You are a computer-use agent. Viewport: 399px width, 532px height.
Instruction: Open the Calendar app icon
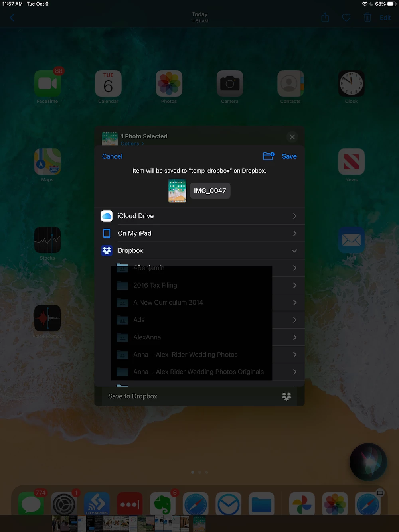click(x=108, y=83)
